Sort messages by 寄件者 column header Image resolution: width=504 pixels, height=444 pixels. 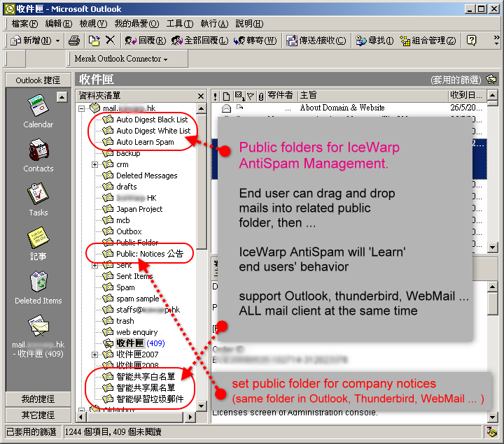point(281,96)
